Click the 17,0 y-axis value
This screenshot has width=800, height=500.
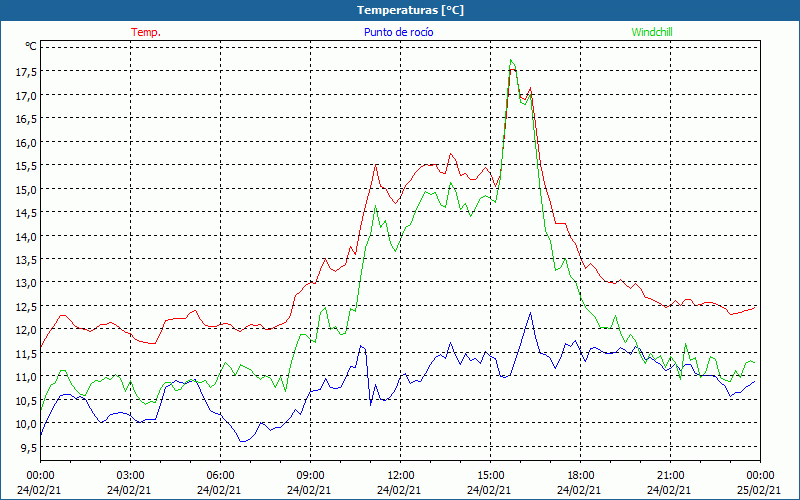27,96
